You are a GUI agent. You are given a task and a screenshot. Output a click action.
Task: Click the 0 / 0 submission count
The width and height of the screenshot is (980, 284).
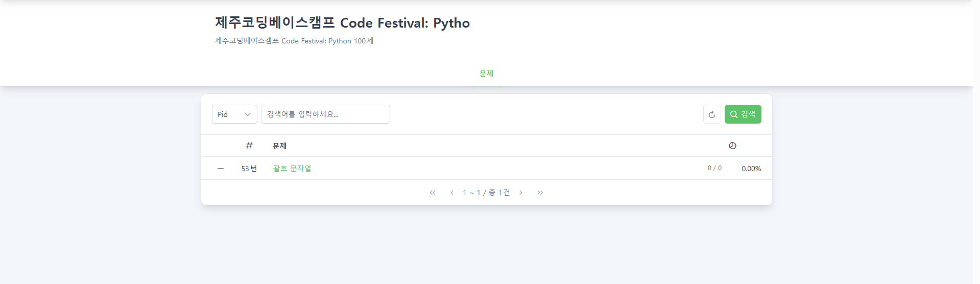[x=714, y=168]
